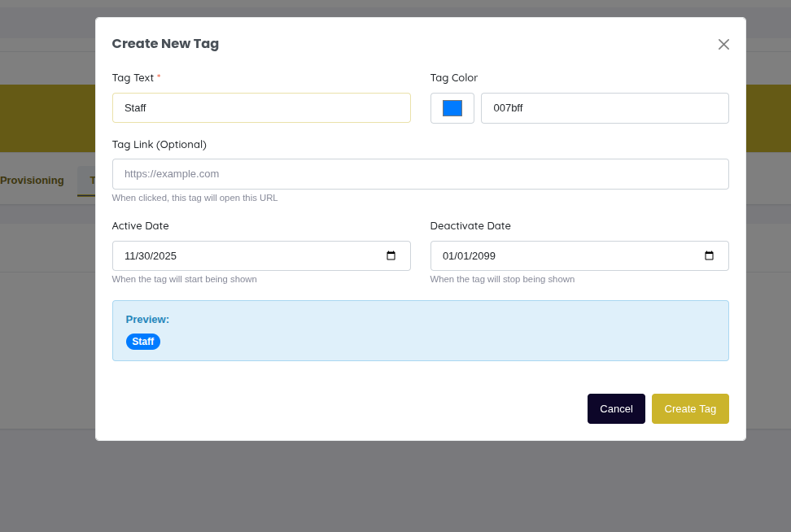Image resolution: width=791 pixels, height=532 pixels.
Task: Click the Tag Text field containing Staff
Action: click(260, 107)
